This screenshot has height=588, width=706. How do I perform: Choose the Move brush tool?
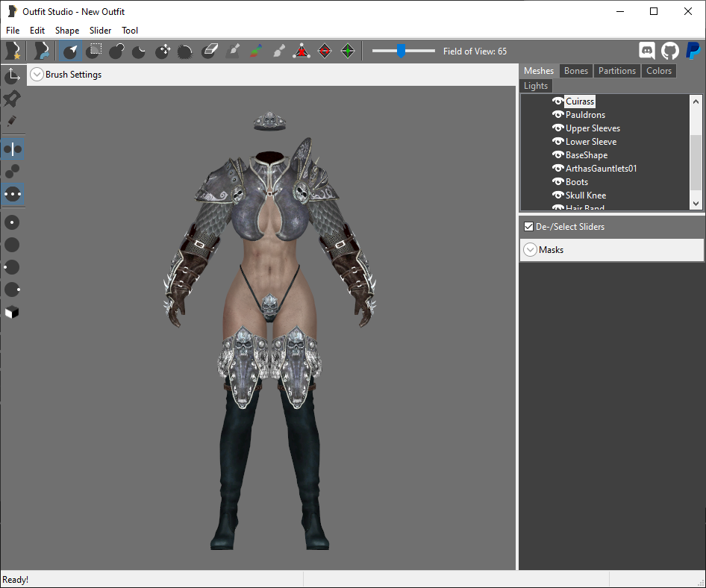tap(162, 51)
